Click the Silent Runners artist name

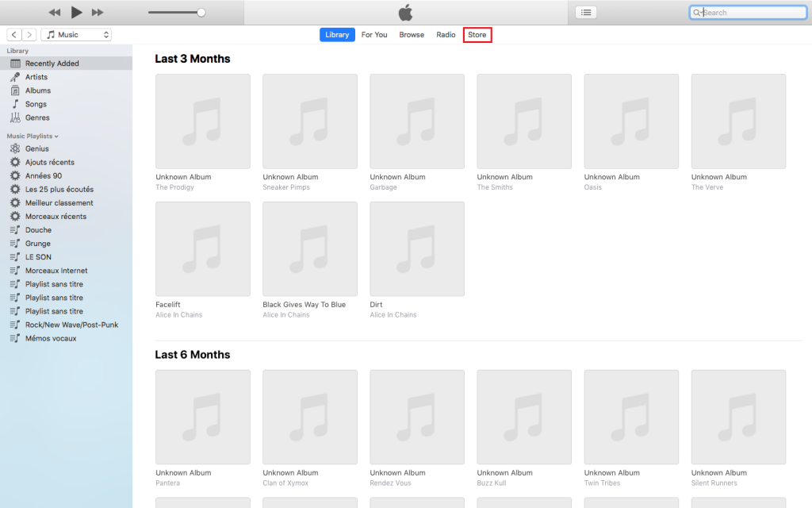pyautogui.click(x=714, y=483)
